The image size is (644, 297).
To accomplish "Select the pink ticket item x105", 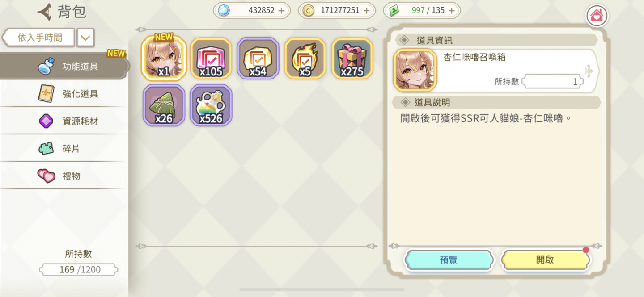I will click(x=211, y=58).
